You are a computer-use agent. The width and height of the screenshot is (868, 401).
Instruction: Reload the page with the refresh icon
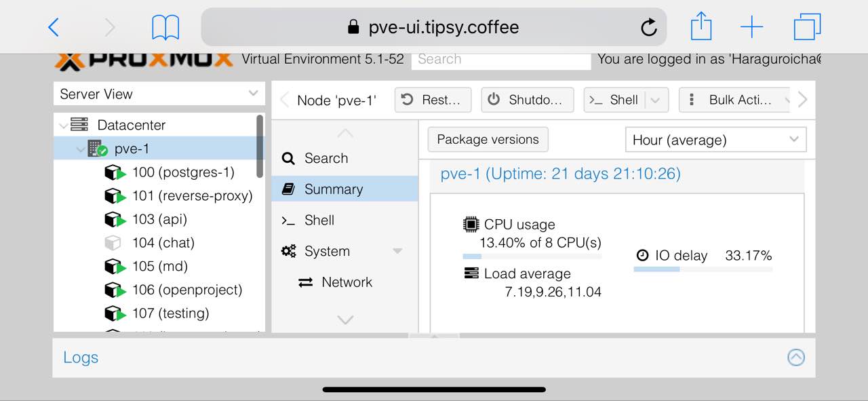pyautogui.click(x=648, y=27)
